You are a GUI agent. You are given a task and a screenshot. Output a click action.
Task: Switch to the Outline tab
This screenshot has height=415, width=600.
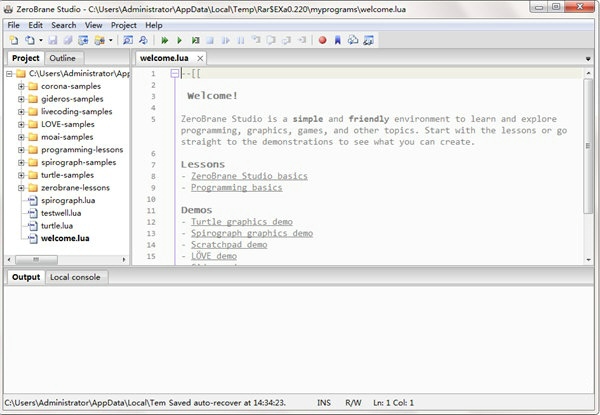[62, 58]
